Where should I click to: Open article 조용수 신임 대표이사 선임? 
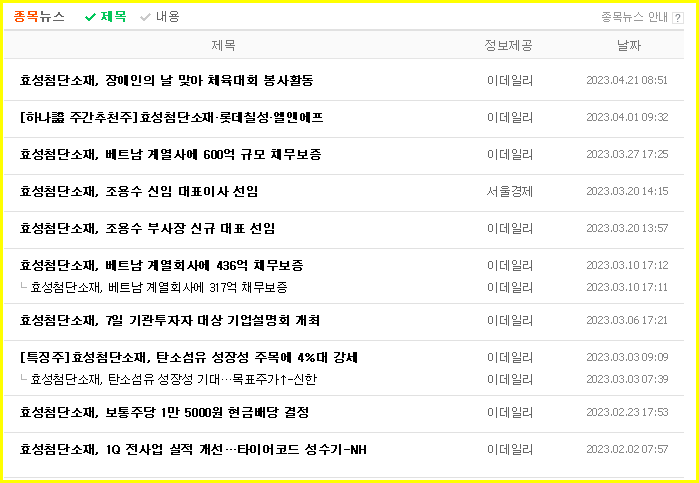pyautogui.click(x=139, y=191)
